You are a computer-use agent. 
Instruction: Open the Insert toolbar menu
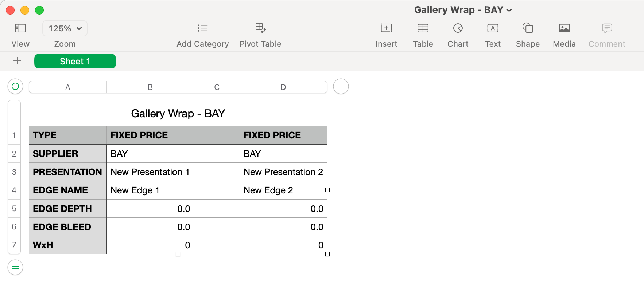(x=386, y=28)
